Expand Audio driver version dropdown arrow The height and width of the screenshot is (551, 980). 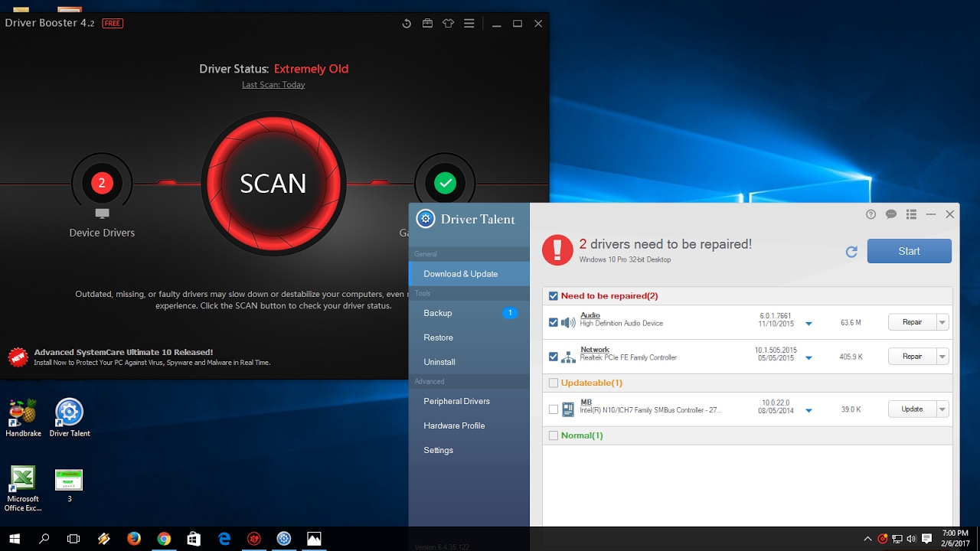tap(808, 324)
